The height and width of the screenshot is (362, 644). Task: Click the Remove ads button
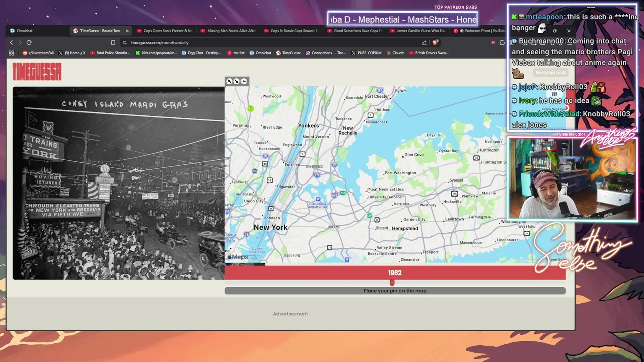(x=550, y=73)
